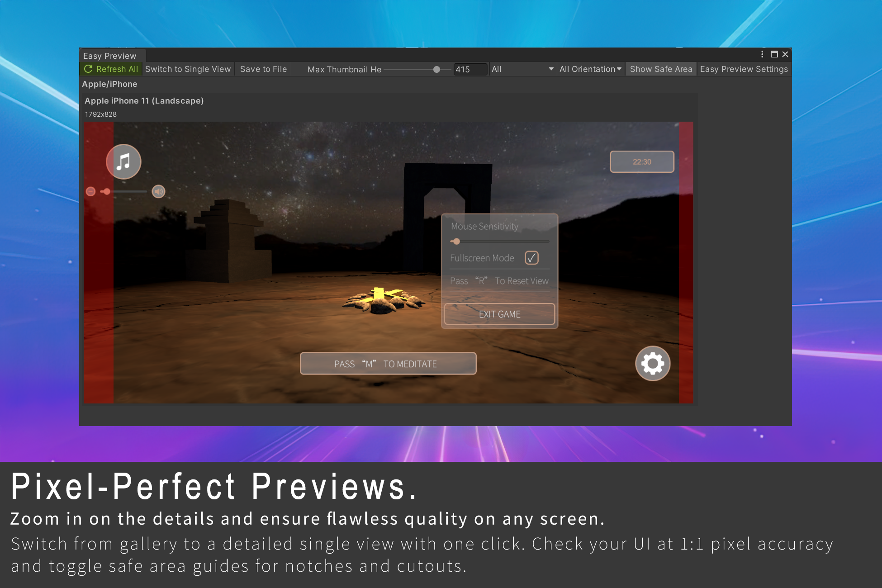Open the All devices dropdown

(x=522, y=69)
